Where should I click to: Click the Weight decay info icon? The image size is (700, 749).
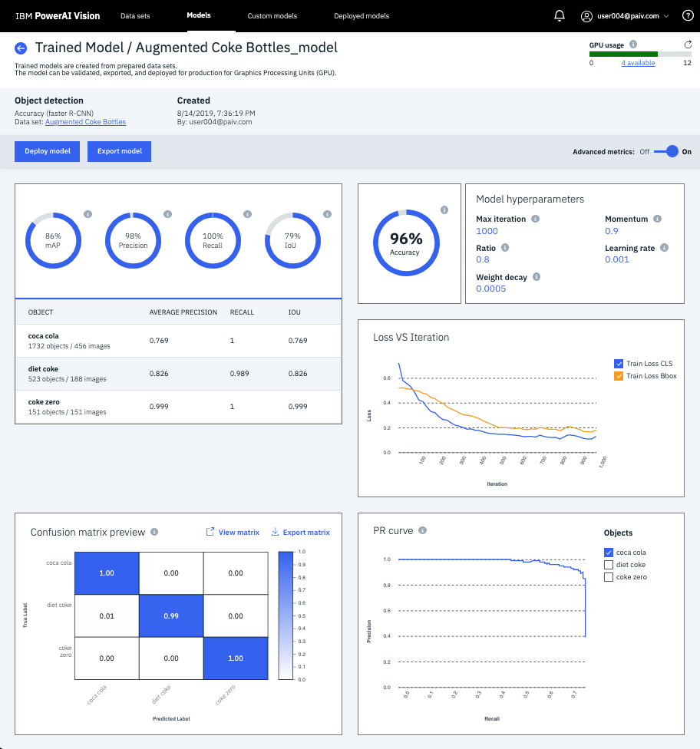coord(537,276)
